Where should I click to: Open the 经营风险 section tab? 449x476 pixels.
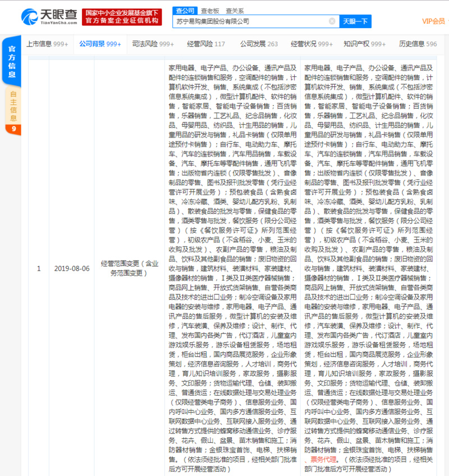tap(205, 44)
